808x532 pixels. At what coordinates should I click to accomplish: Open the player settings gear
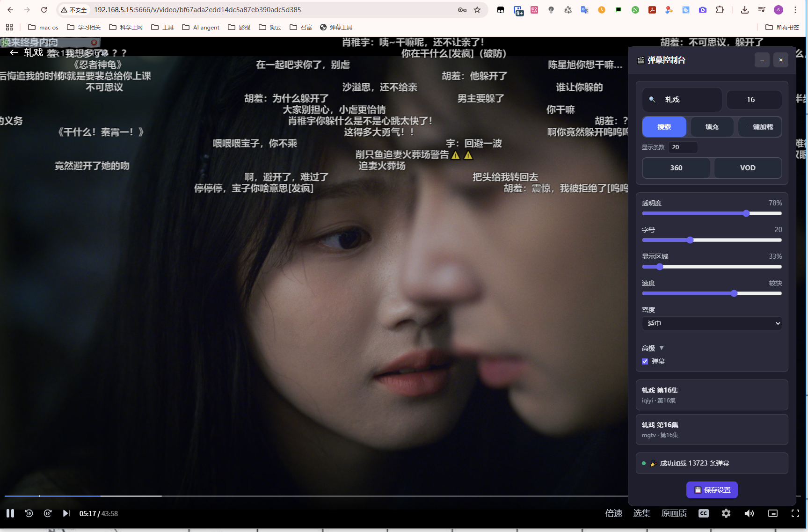[x=726, y=513]
